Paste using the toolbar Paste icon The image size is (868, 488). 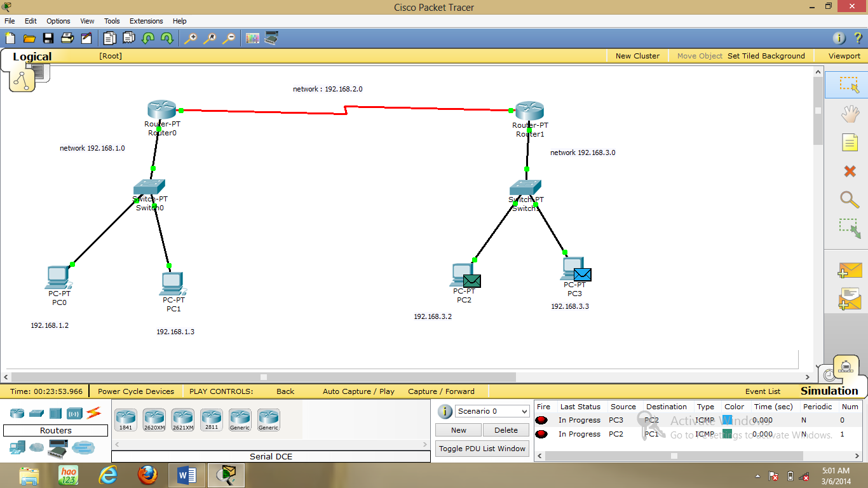pos(129,38)
